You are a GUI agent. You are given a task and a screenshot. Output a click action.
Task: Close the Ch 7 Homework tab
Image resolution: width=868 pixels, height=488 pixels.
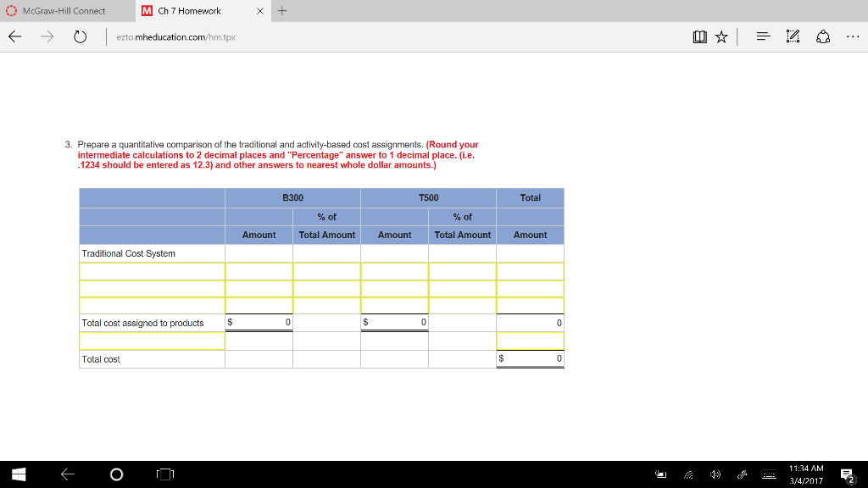(260, 11)
